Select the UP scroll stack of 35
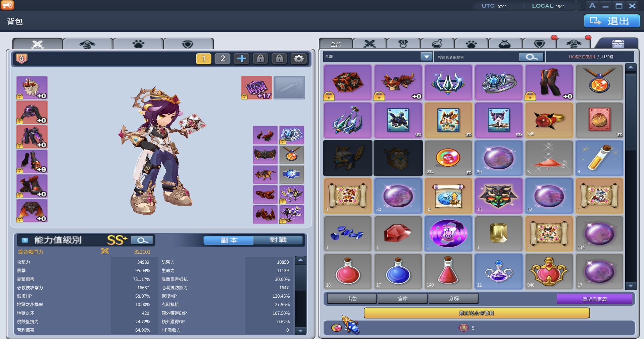The height and width of the screenshot is (339, 644). (448, 196)
